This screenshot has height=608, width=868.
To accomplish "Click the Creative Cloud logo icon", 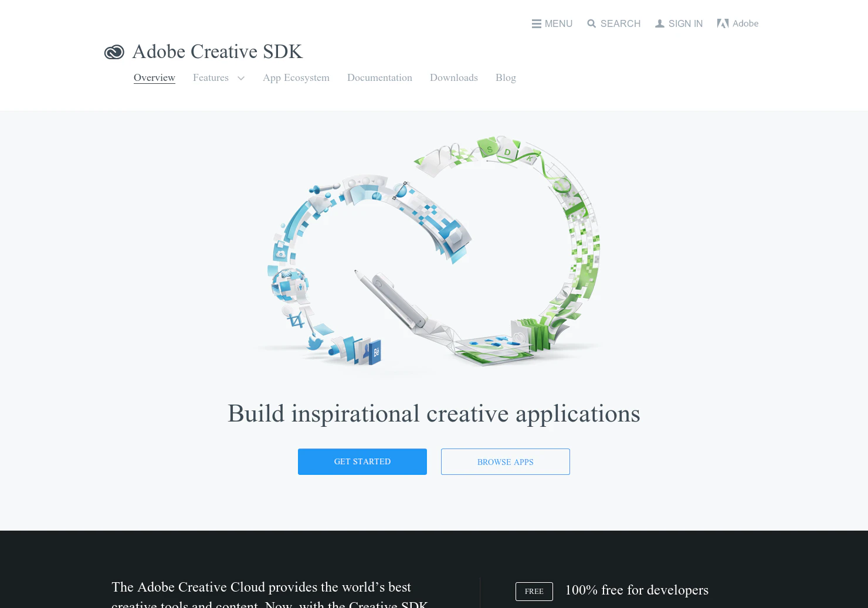I will click(x=114, y=52).
